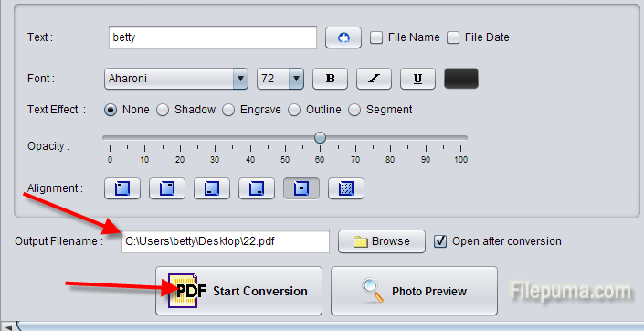644x331 pixels.
Task: Select the Outline text effect
Action: pyautogui.click(x=294, y=110)
